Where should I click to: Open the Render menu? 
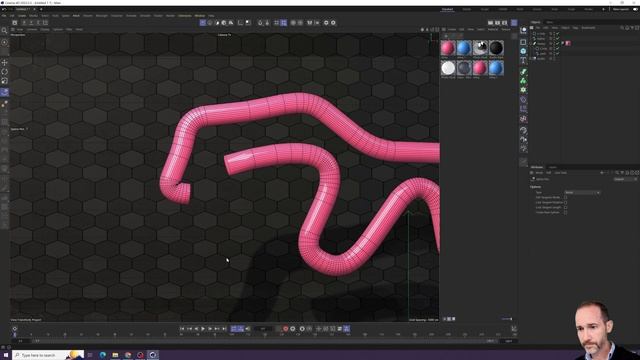pos(170,16)
